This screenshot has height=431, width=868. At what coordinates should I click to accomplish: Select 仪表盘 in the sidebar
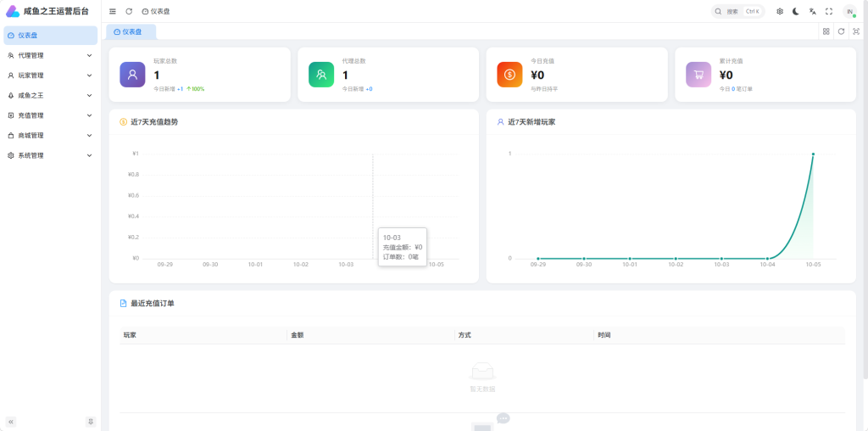point(50,36)
